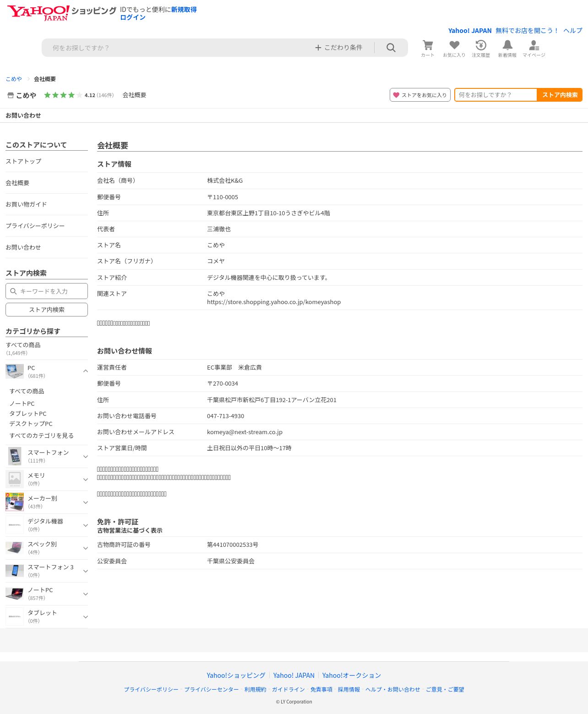Expand the デジタル機器 category chevron
Image resolution: width=588 pixels, height=714 pixels.
point(85,525)
